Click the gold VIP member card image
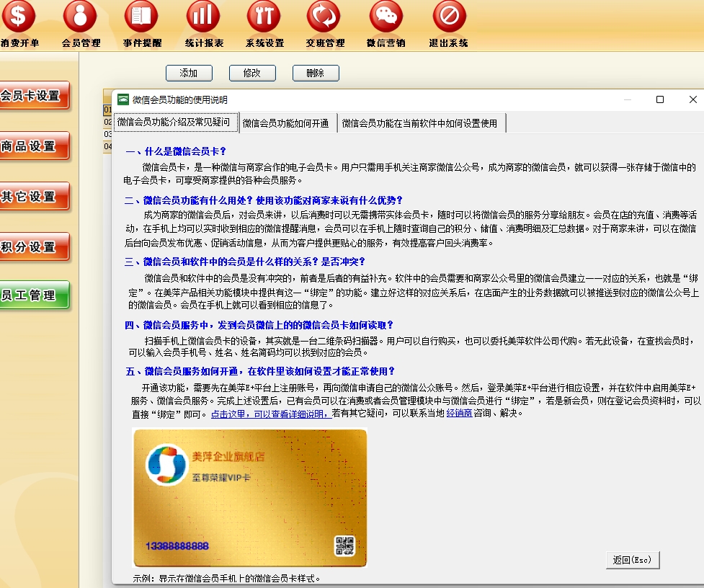The height and width of the screenshot is (588, 704). 250,498
